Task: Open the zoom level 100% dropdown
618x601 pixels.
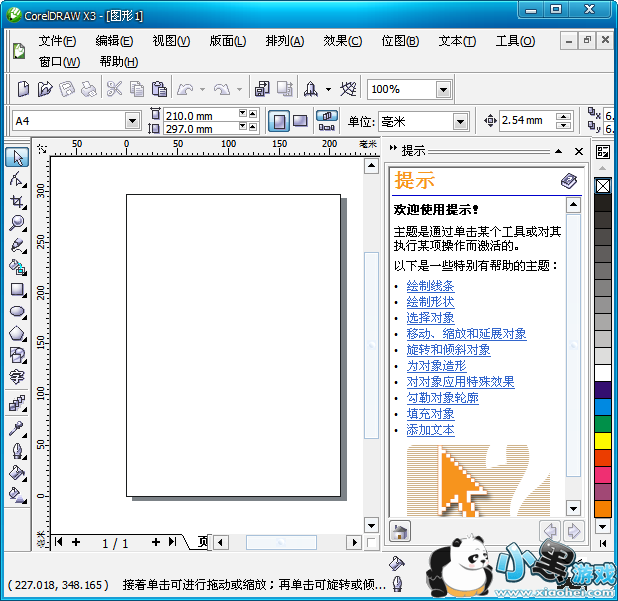Action: point(442,89)
